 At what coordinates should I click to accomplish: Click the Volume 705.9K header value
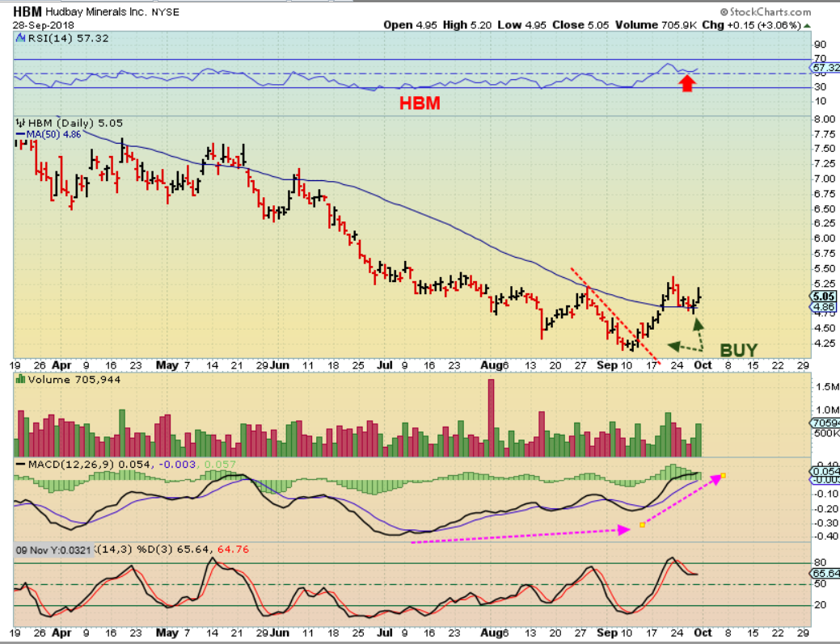coord(656,25)
